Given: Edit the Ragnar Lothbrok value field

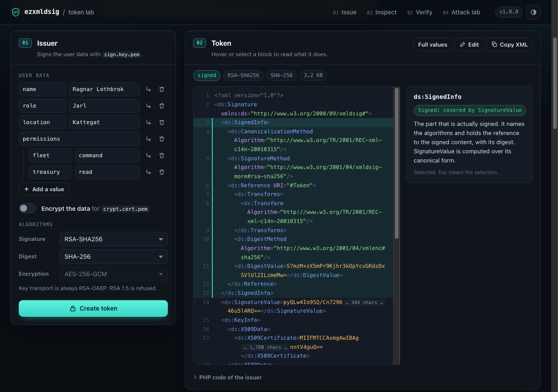Looking at the screenshot, I should (104, 89).
